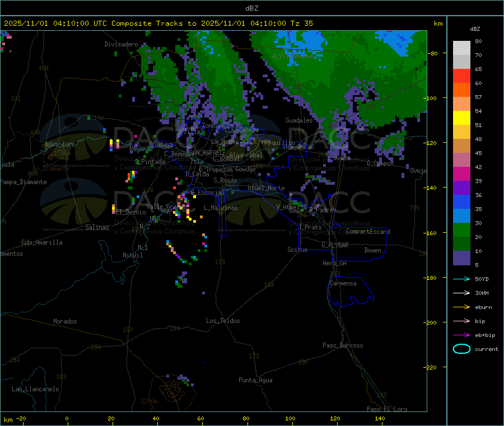Click the 'Lag.Llancanelo' map label

[35, 389]
